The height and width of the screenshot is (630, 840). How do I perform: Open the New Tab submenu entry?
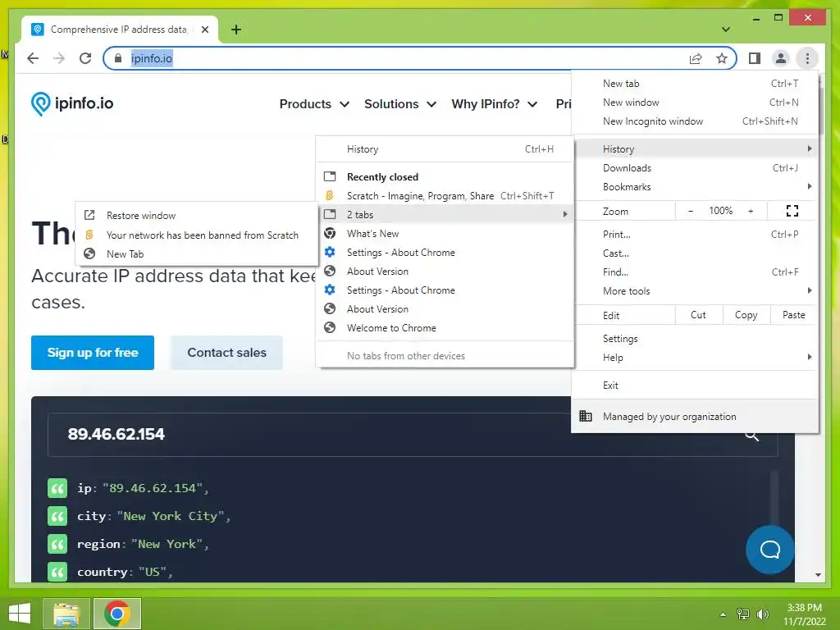point(197,254)
